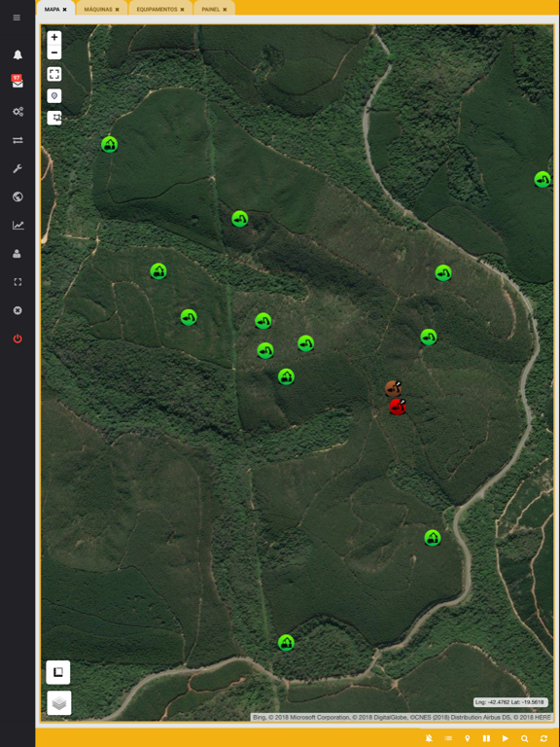Click the Lng/Lat coordinates readout
The image size is (560, 747).
tap(510, 702)
